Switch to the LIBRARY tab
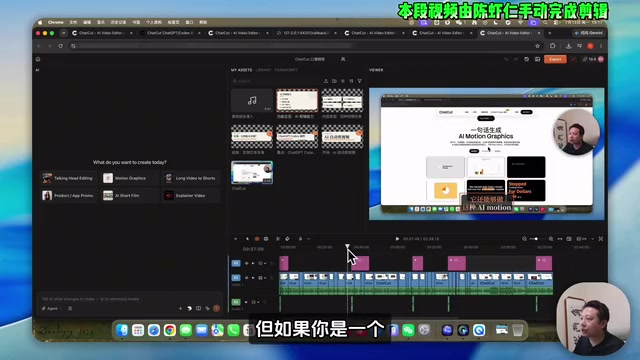This screenshot has width=640, height=360. [263, 70]
